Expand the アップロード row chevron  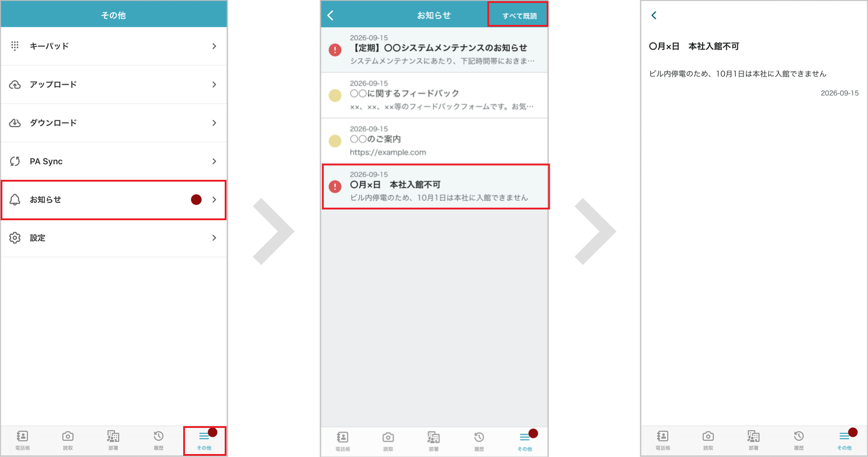[214, 84]
